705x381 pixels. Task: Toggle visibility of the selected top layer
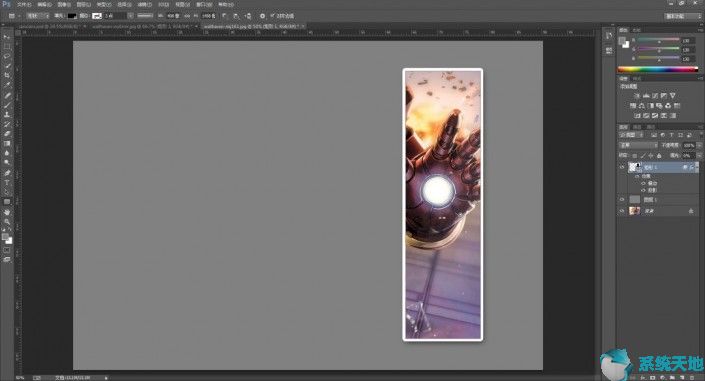[622, 167]
